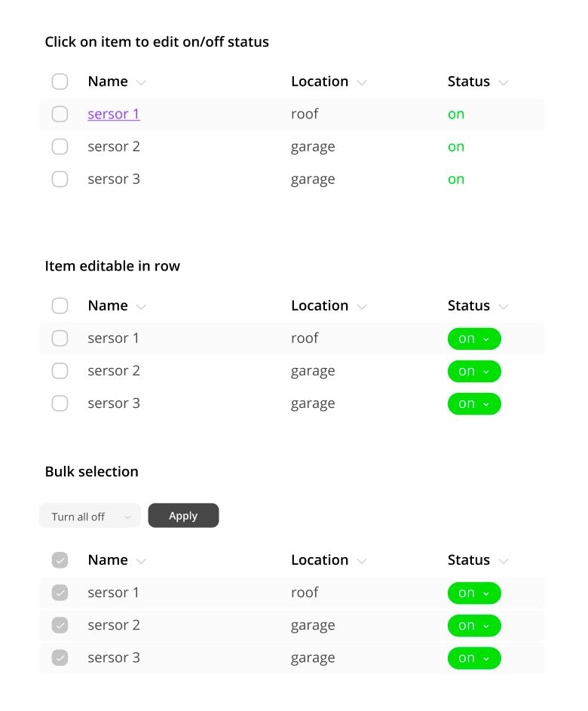Uncheck sersor 1 in Bulk selection table
Viewport: 588px width, 711px height.
(60, 593)
